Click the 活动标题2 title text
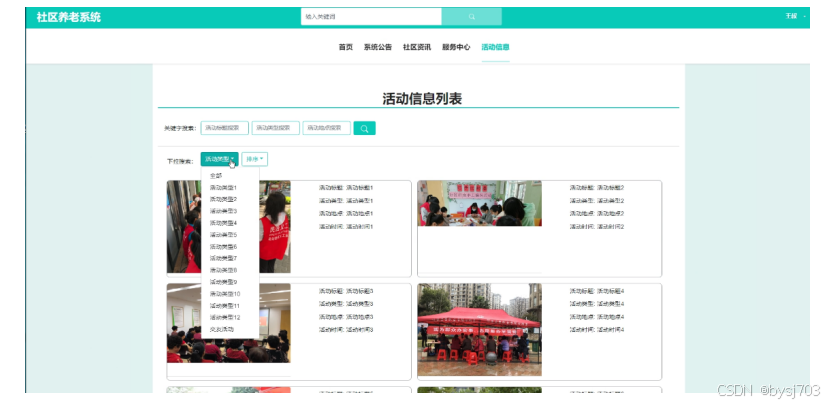Image resolution: width=839 pixels, height=406 pixels. click(611, 188)
